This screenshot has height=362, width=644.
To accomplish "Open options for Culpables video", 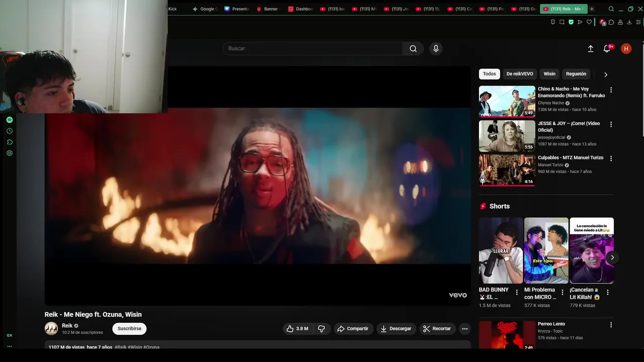I will pyautogui.click(x=611, y=158).
